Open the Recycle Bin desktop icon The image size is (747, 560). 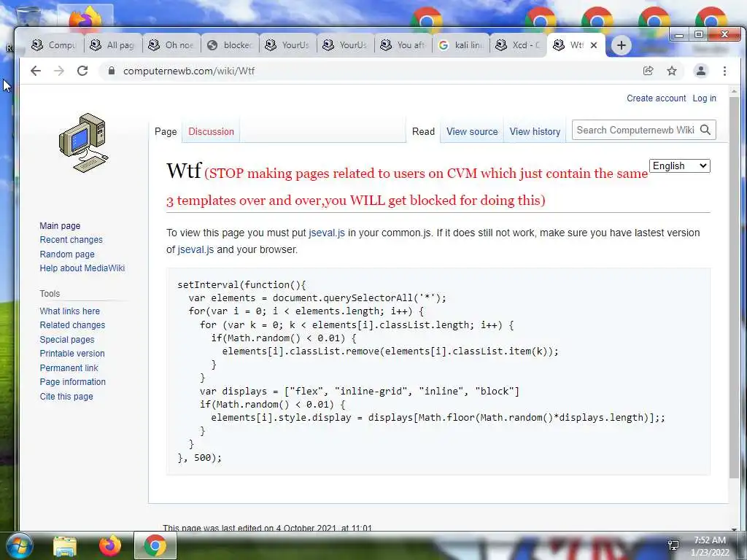point(28,17)
